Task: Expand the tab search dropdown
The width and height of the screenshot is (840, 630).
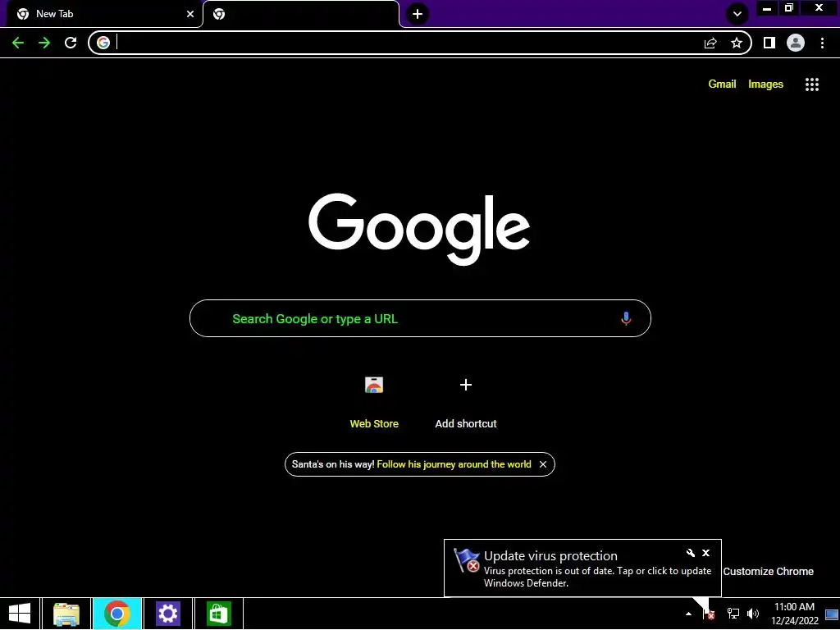Action: coord(737,14)
